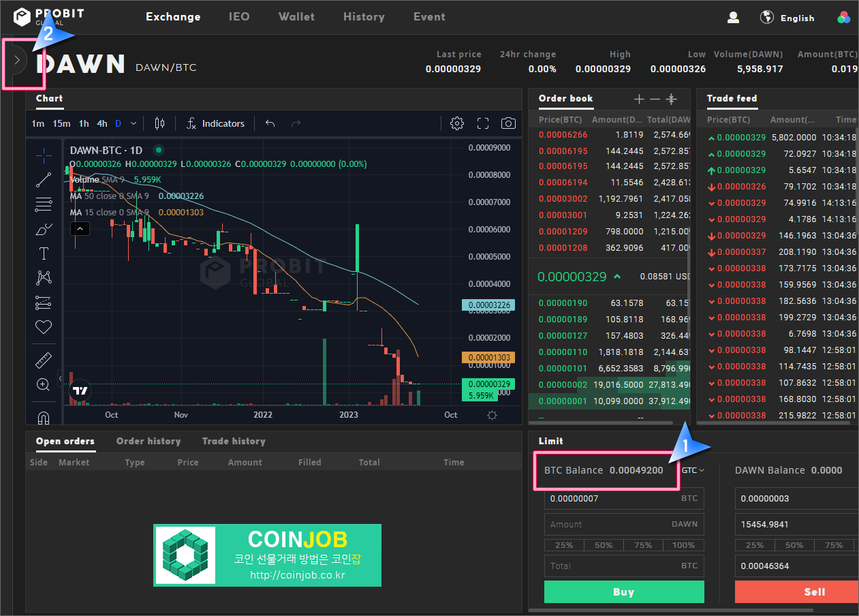Switch to the Open orders tab
The image size is (859, 616).
tap(65, 442)
